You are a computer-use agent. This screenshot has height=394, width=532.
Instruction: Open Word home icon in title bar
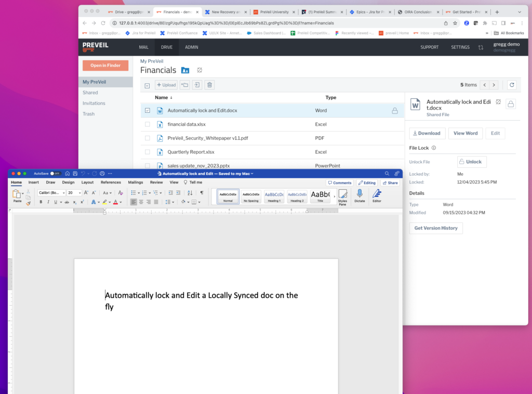tap(67, 174)
